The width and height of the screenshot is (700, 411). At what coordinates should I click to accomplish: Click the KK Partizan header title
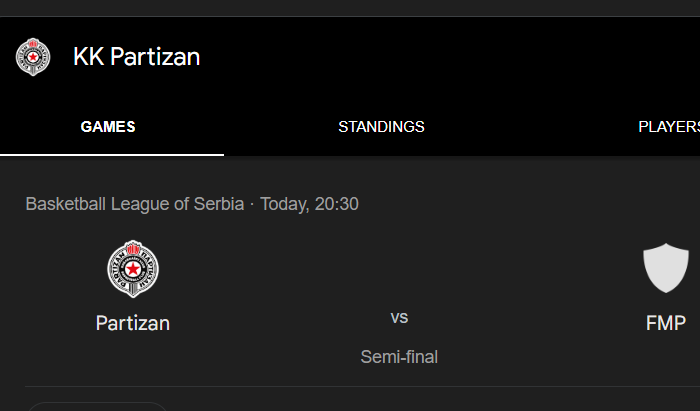[x=137, y=57]
